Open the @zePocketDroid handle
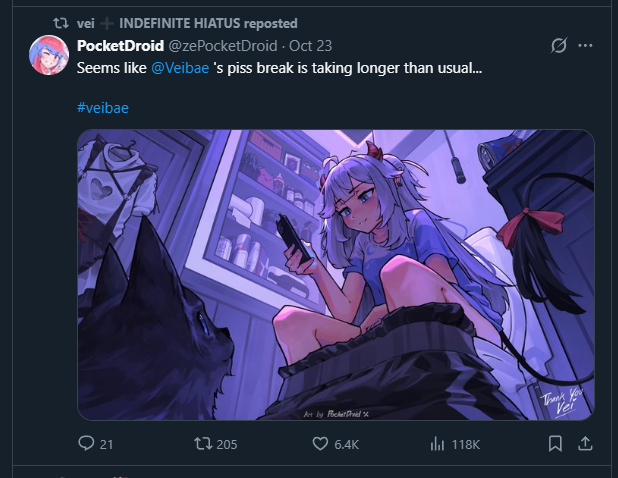 tap(223, 46)
